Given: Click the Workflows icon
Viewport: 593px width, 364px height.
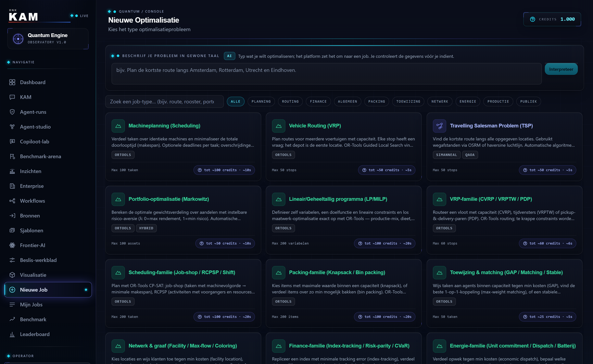Looking at the screenshot, I should pos(12,201).
